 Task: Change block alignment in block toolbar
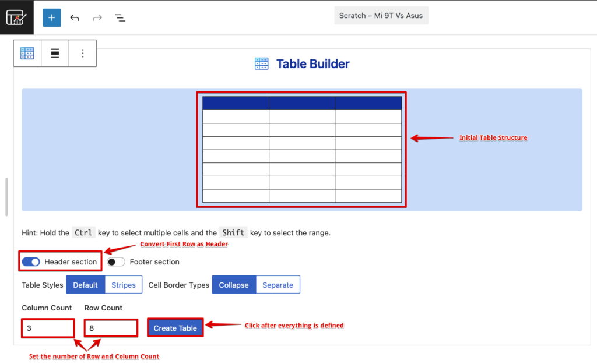[x=55, y=53]
